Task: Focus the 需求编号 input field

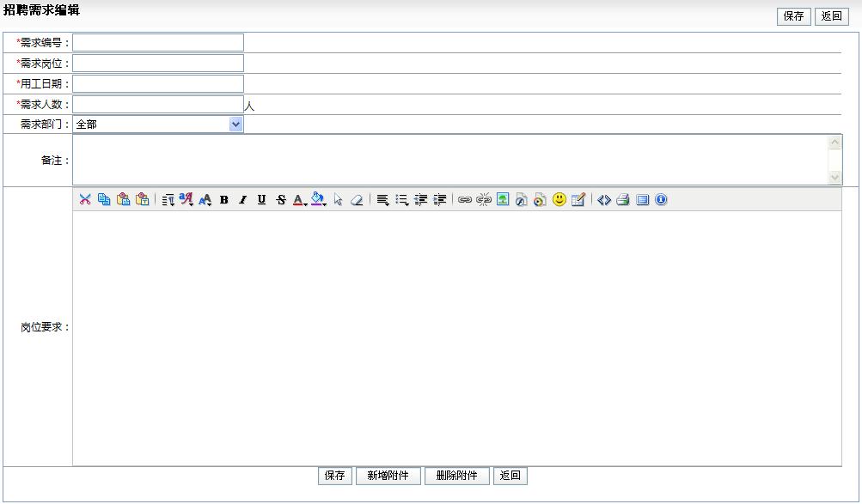Action: 158,43
